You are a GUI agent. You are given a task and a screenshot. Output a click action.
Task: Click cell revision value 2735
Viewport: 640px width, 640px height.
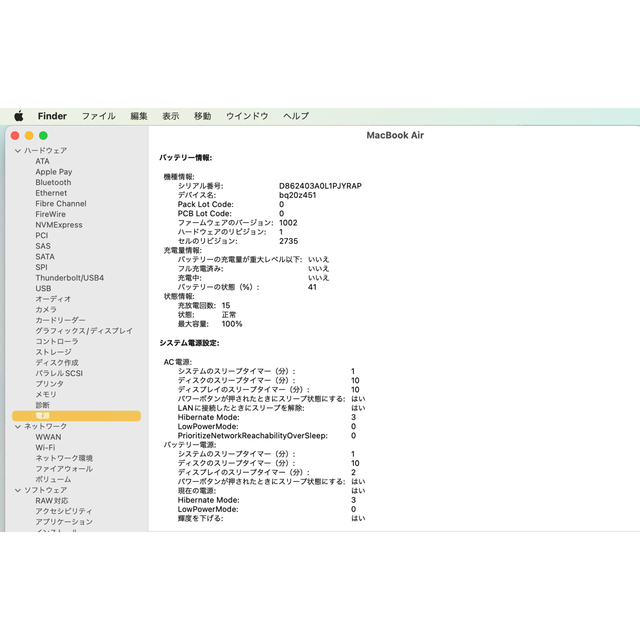tap(289, 241)
